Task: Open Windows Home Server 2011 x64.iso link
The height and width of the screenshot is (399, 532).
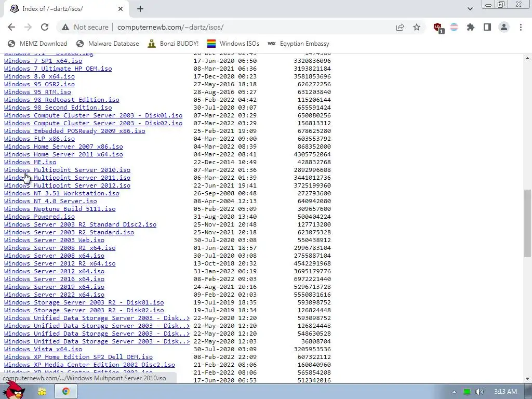Action: coord(63,155)
